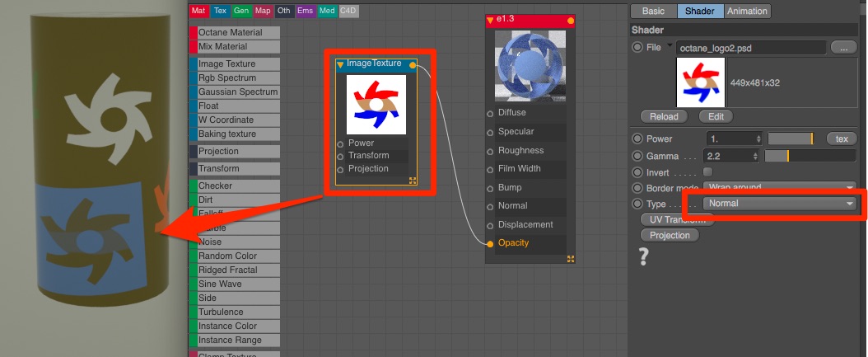Screen dimensions: 868x357
Task: Toggle the Gamma animation radio dot
Action: pyautogui.click(x=637, y=157)
